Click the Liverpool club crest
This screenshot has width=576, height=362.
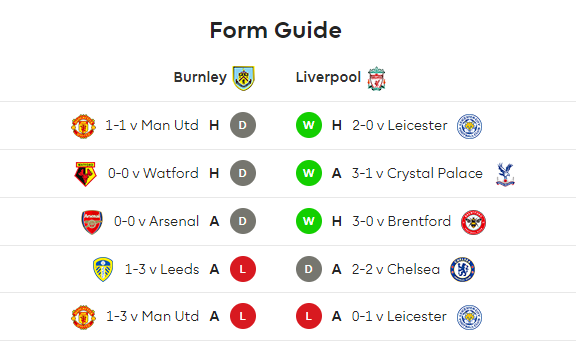[377, 78]
